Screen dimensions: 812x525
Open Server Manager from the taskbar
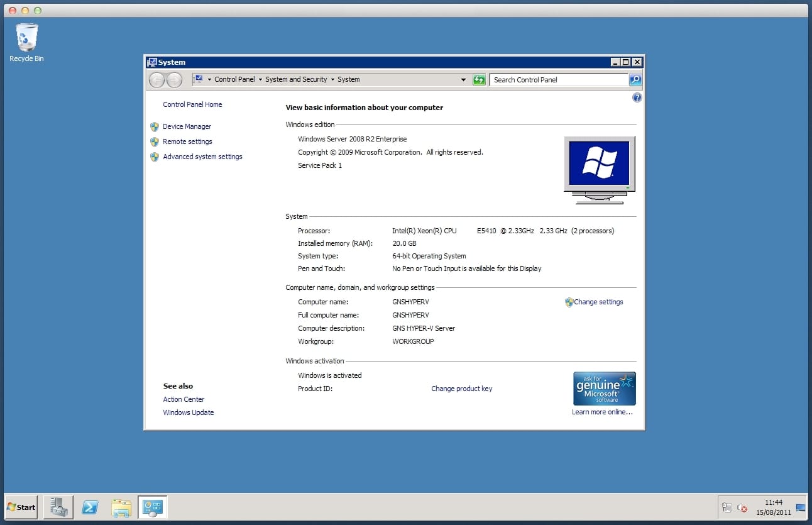pos(58,507)
